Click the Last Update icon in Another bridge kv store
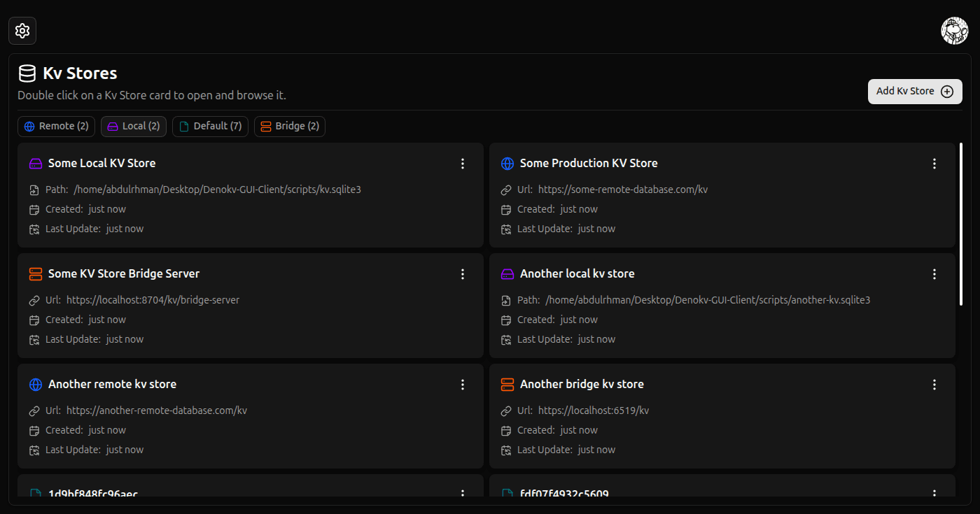The image size is (980, 514). point(506,450)
